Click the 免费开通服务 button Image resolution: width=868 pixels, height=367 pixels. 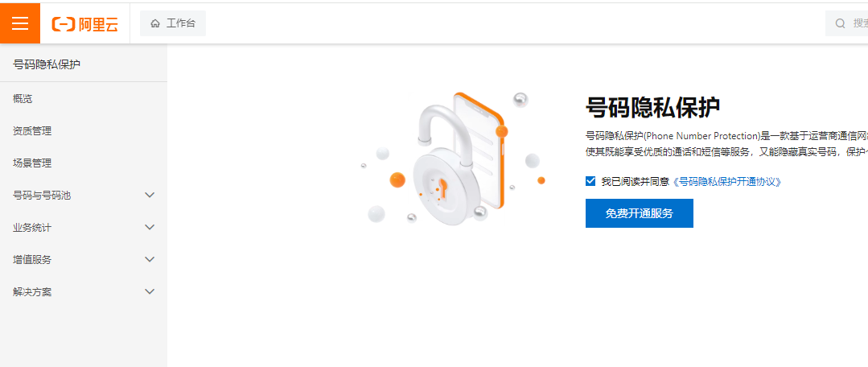pyautogui.click(x=640, y=213)
